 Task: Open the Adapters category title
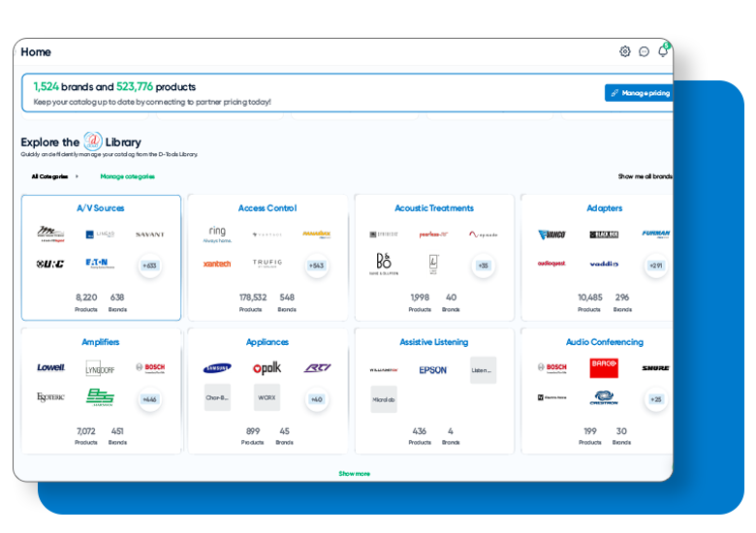pyautogui.click(x=604, y=208)
